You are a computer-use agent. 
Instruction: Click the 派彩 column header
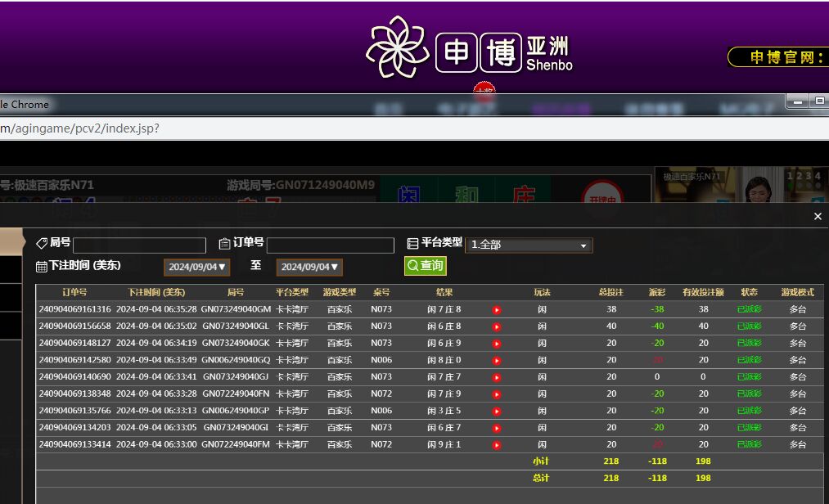(657, 292)
